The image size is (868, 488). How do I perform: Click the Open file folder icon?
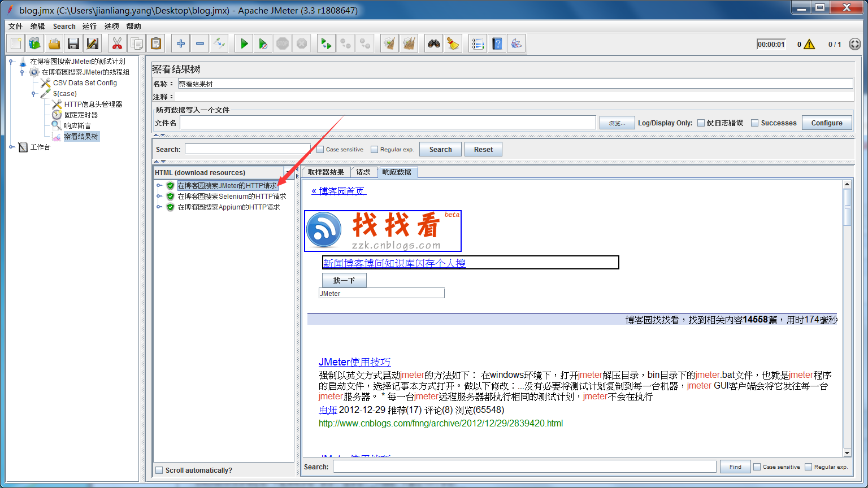(x=54, y=43)
